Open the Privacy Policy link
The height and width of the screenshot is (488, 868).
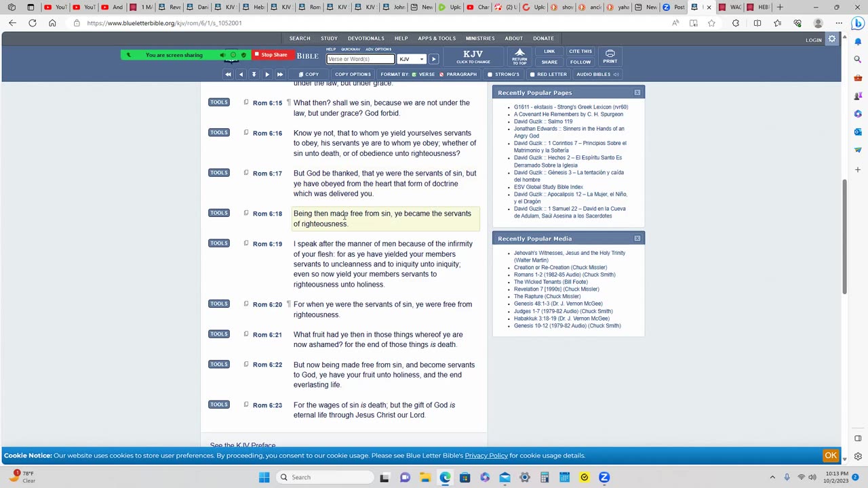click(x=486, y=455)
